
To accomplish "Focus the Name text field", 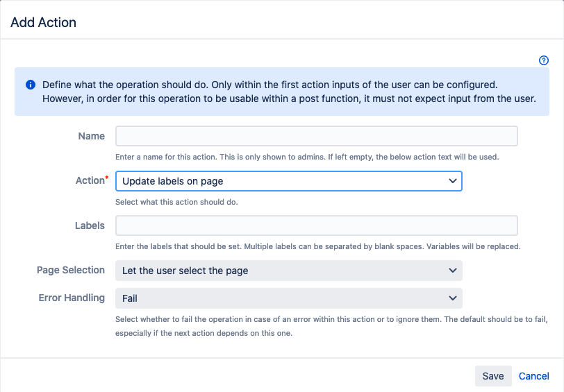I will [x=316, y=136].
